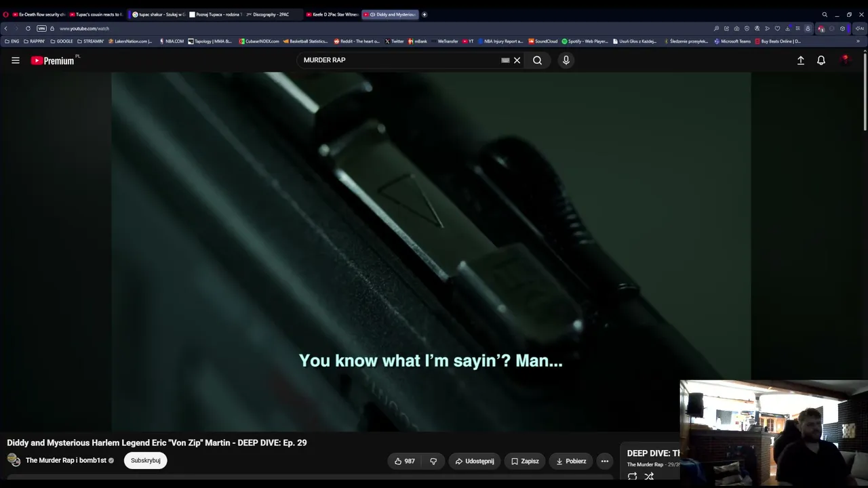The image size is (868, 488).
Task: Open browser downloads icon
Action: 787,28
